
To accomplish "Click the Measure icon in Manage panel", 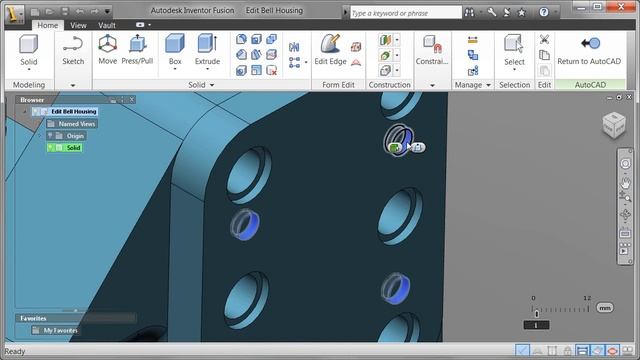I will 473,40.
